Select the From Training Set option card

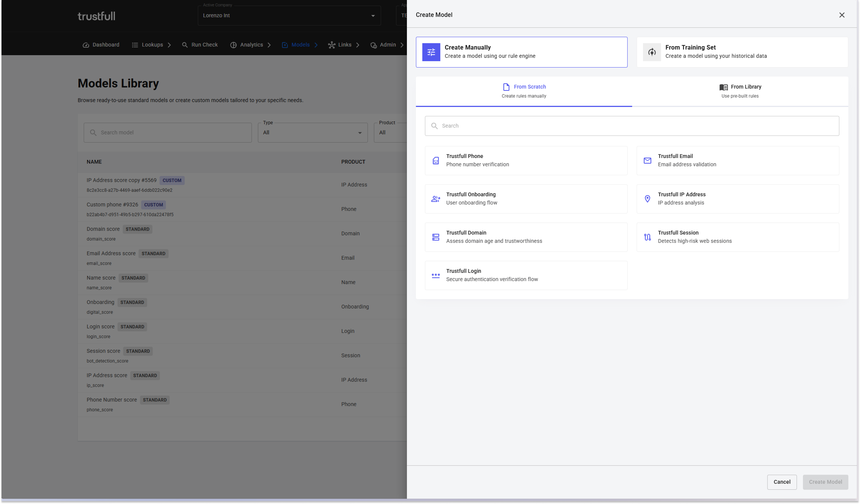coord(742,52)
